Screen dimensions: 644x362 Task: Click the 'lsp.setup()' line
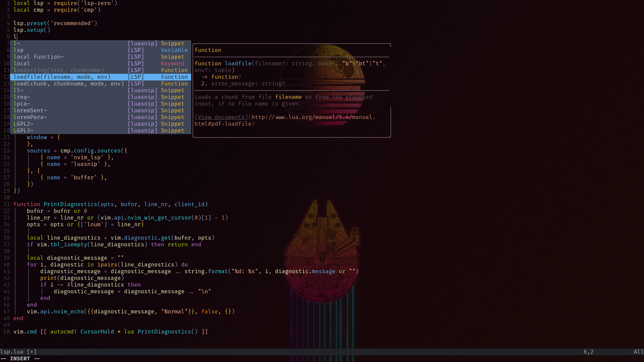pos(32,30)
